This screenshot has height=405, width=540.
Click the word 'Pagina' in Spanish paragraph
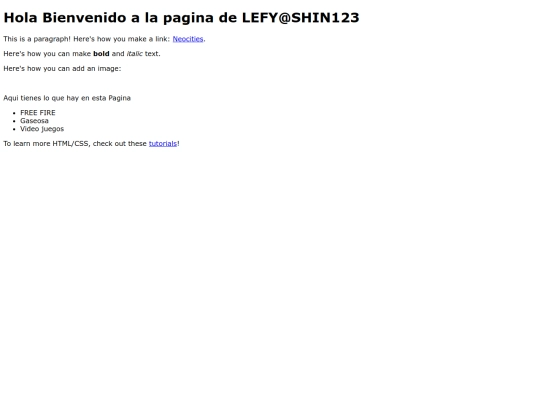click(x=120, y=98)
